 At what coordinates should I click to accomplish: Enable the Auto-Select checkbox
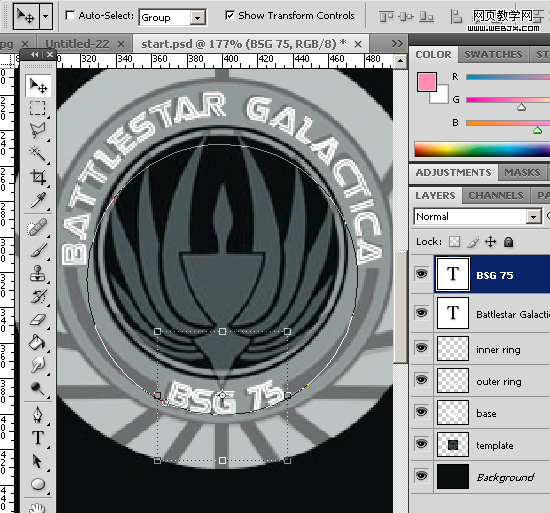[70, 15]
